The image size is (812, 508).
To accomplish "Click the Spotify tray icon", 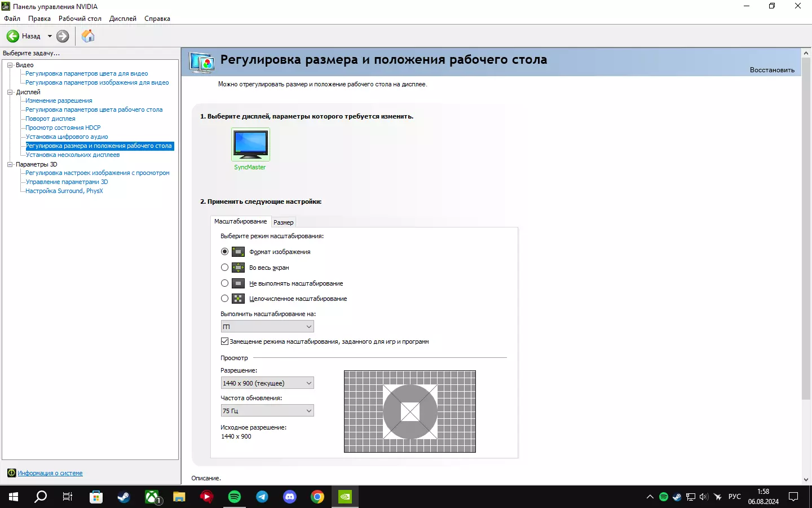I will [664, 497].
